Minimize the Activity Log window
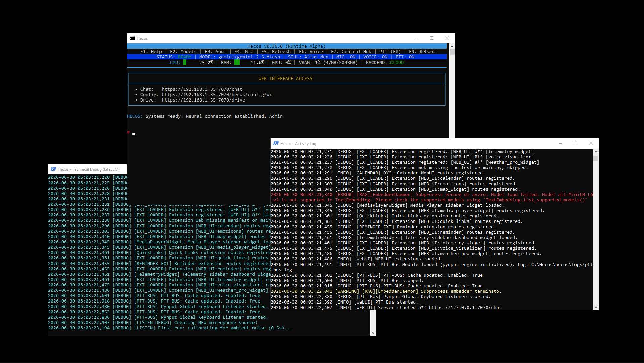Screen dimensions: 644x363 [560, 143]
